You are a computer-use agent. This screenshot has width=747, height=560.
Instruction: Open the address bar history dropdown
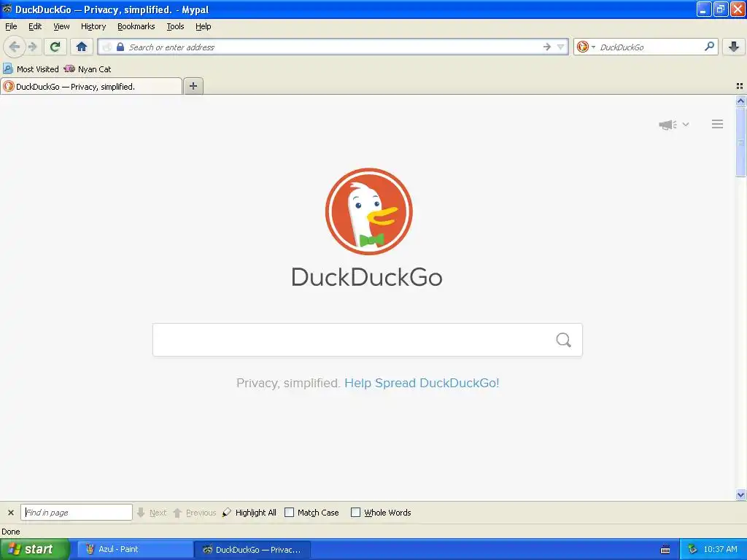click(x=561, y=47)
